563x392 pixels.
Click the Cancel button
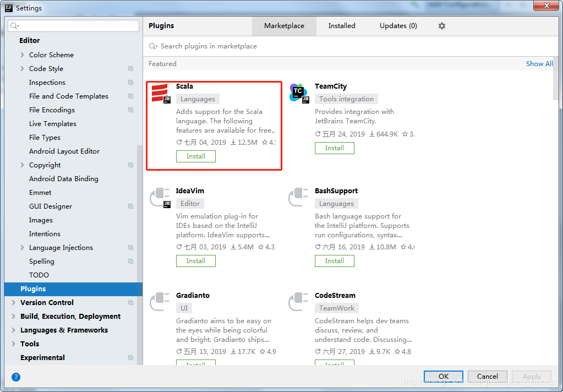tap(487, 376)
